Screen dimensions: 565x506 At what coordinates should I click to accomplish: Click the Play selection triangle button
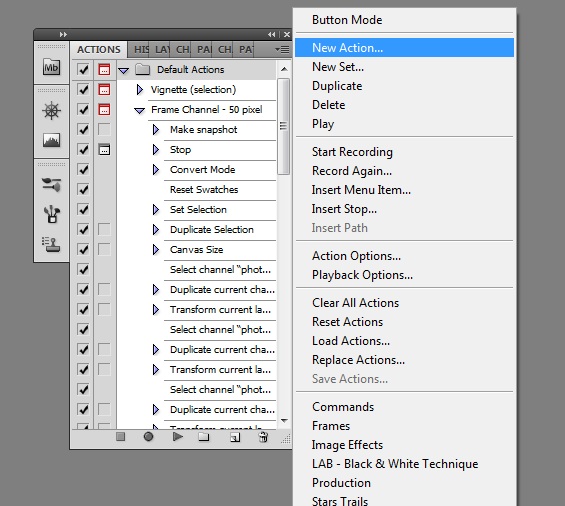[x=177, y=437]
